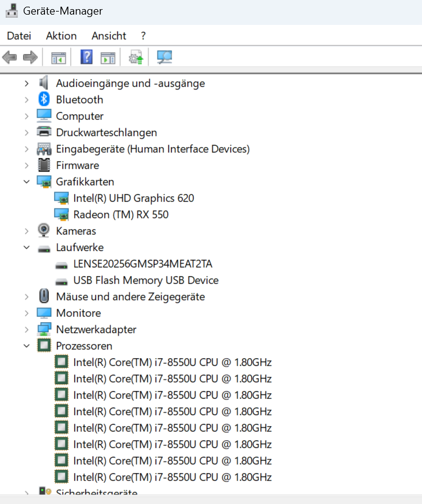Click the Firmware chip icon
Image resolution: width=422 pixels, height=504 pixels.
(44, 165)
